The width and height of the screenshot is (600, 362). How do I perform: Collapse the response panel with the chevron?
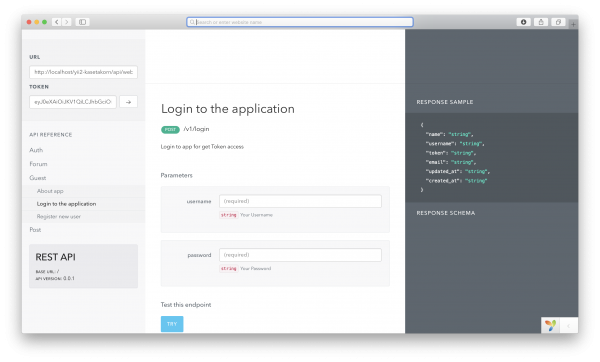(569, 326)
